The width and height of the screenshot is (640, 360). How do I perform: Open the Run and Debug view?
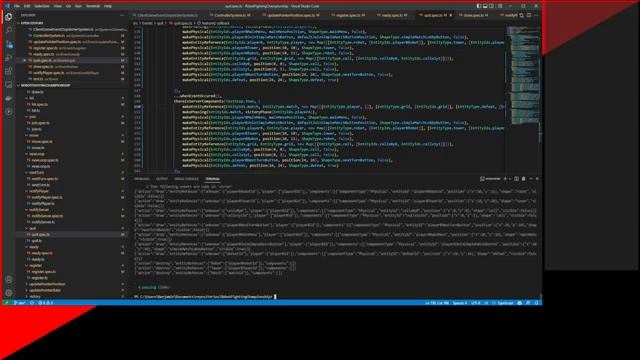9,58
